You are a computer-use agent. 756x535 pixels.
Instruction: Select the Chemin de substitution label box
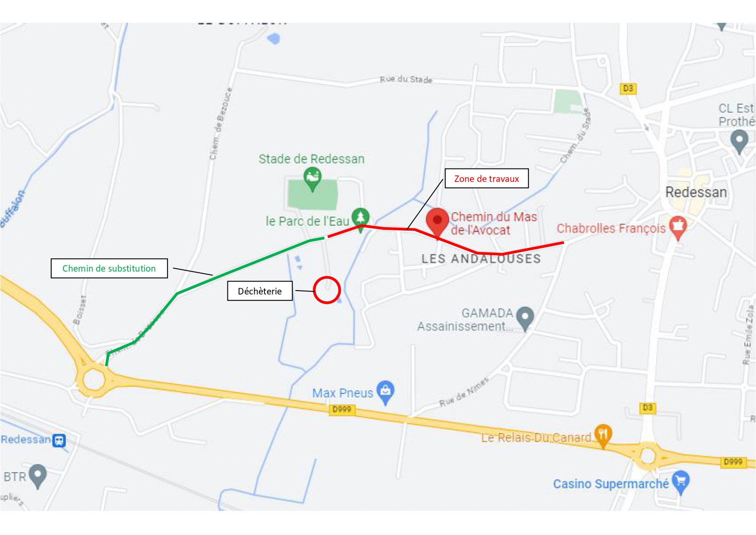[x=109, y=268]
